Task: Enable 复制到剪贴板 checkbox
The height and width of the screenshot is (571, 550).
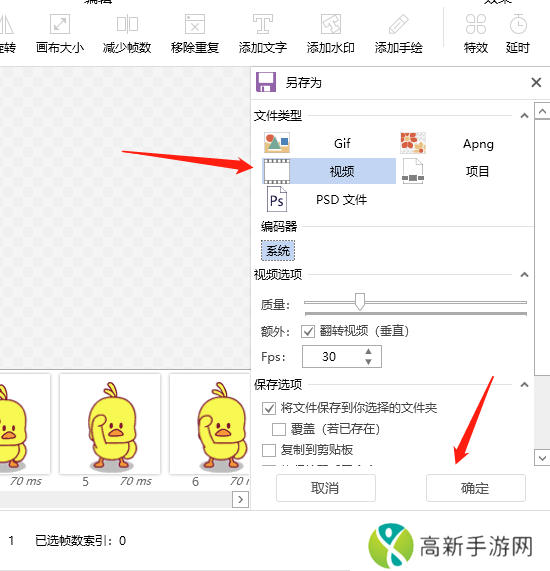Action: (x=269, y=450)
